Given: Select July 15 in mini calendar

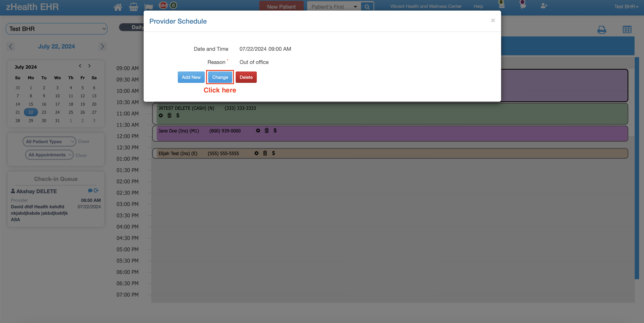Looking at the screenshot, I should tap(31, 104).
